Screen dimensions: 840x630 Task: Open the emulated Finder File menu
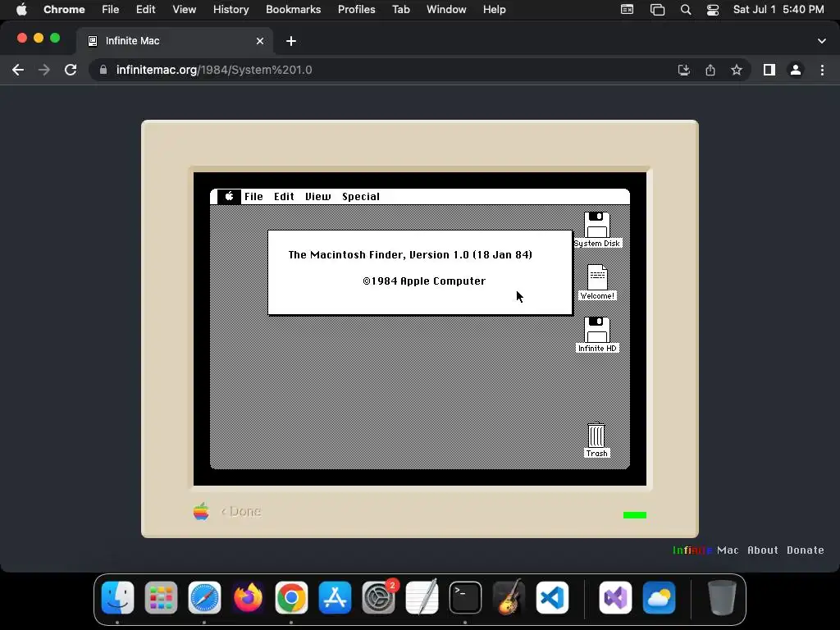click(254, 197)
